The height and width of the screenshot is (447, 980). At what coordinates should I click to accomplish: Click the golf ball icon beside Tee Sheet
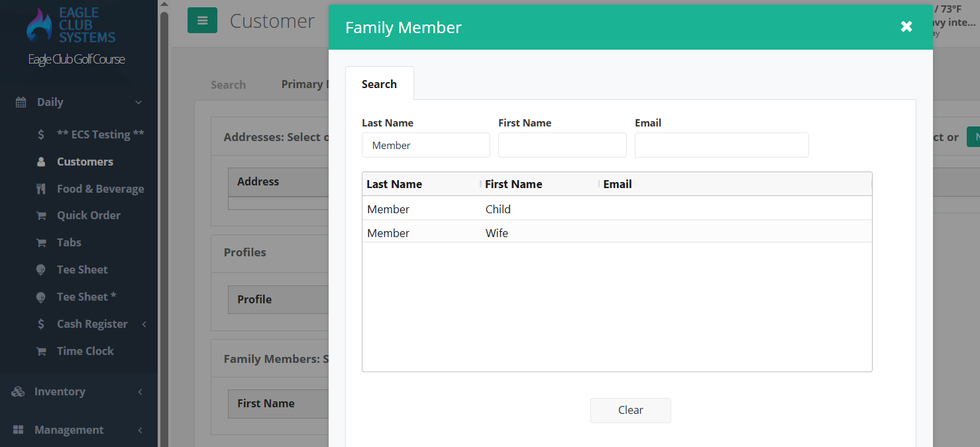[x=41, y=270]
